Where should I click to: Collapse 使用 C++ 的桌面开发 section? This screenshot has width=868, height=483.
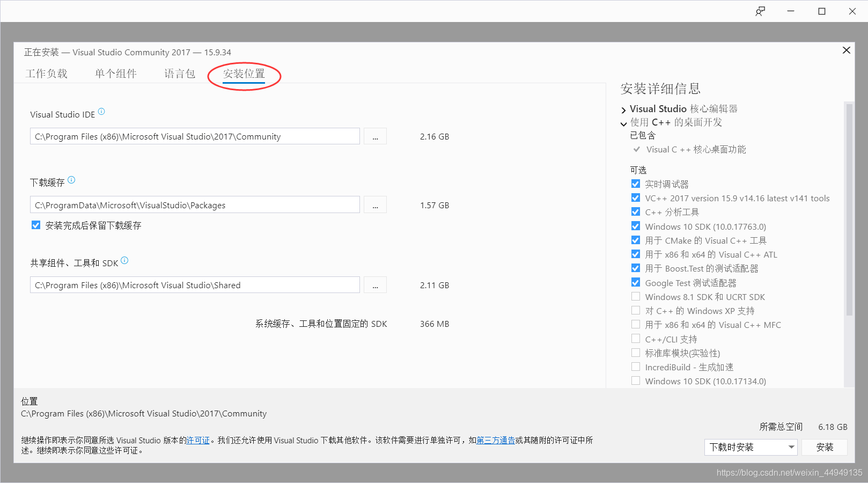point(623,123)
